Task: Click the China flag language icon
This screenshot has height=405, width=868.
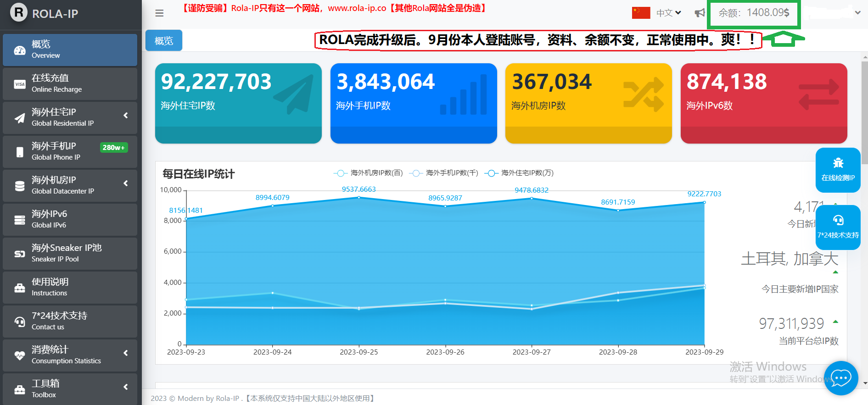Action: coord(641,13)
